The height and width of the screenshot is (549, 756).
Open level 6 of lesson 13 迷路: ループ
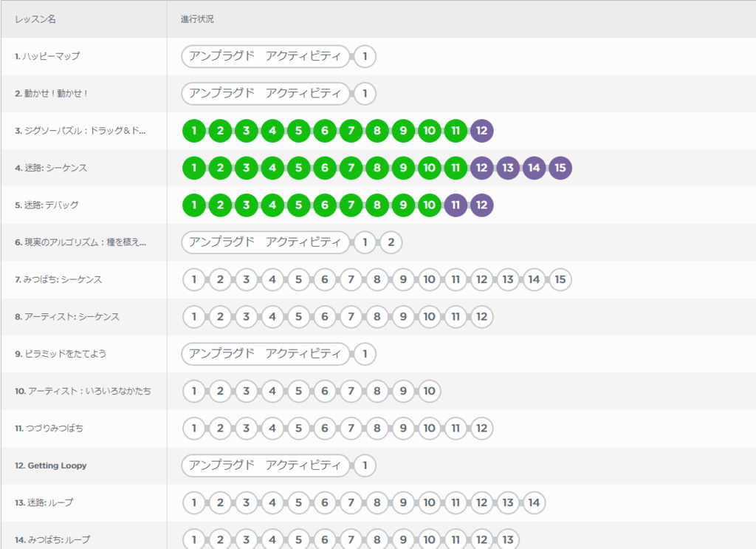(325, 502)
